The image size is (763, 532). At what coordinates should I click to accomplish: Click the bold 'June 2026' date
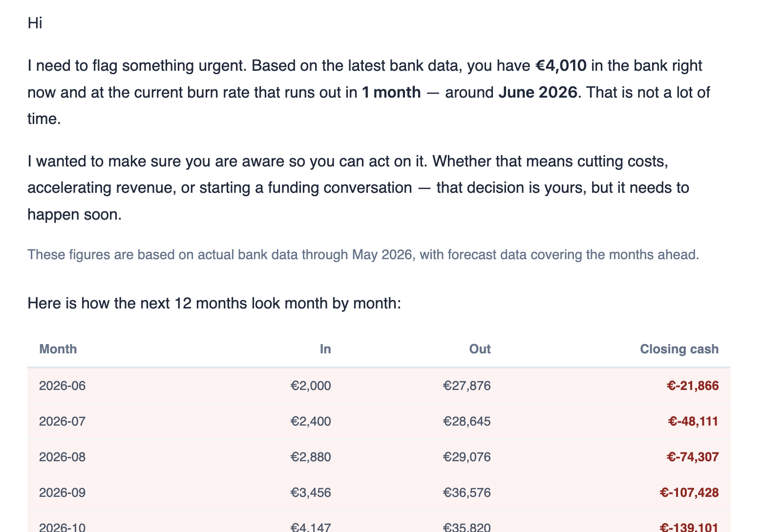(538, 92)
